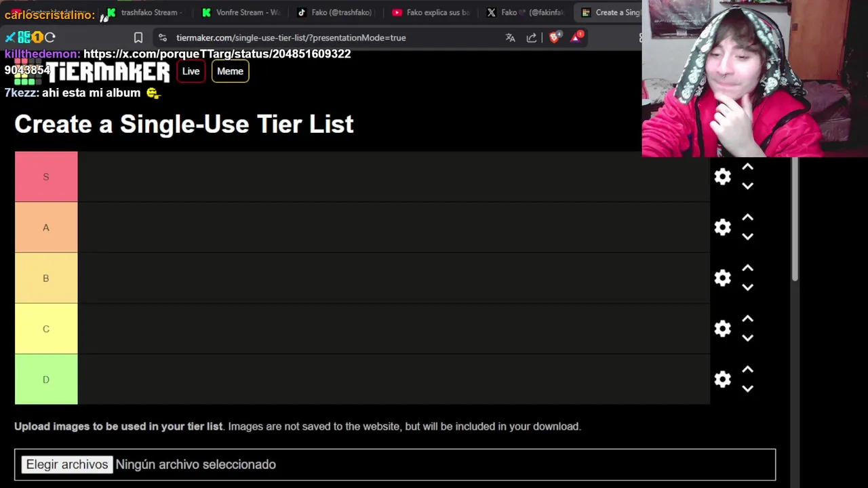Move the D tier row down
The height and width of the screenshot is (488, 868).
point(747,388)
